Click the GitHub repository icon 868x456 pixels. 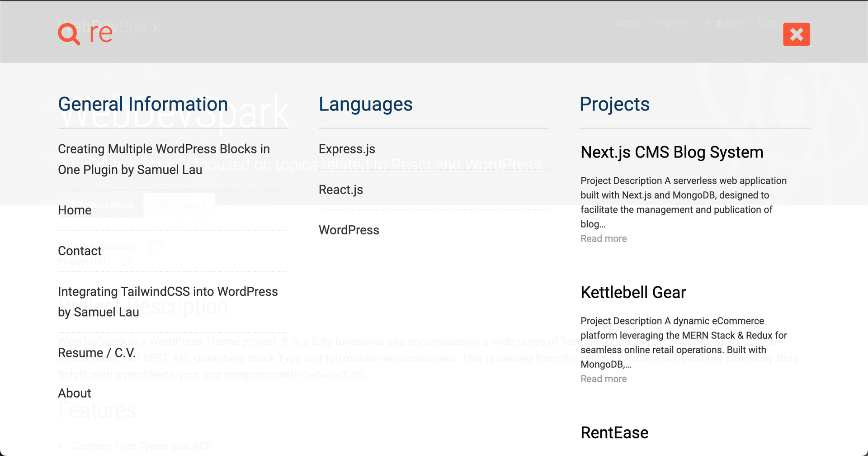tap(155, 247)
